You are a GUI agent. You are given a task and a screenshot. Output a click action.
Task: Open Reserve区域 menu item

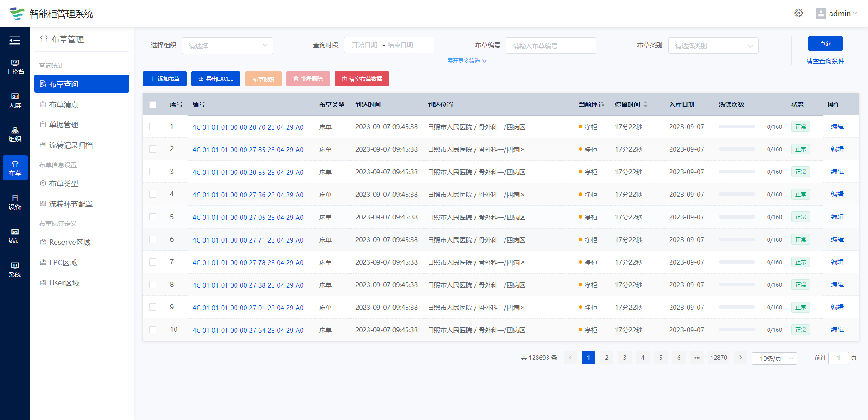(x=82, y=242)
